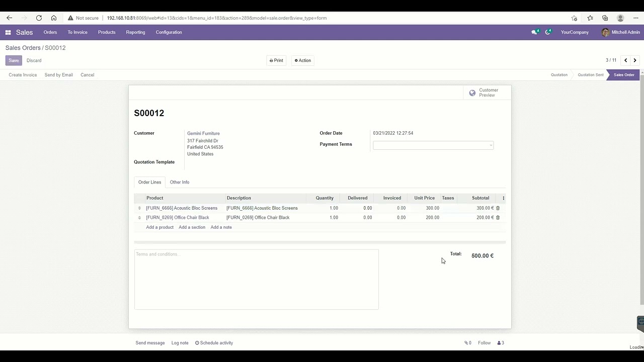Delete the Acoustic Bloc Screens line

coord(498,208)
